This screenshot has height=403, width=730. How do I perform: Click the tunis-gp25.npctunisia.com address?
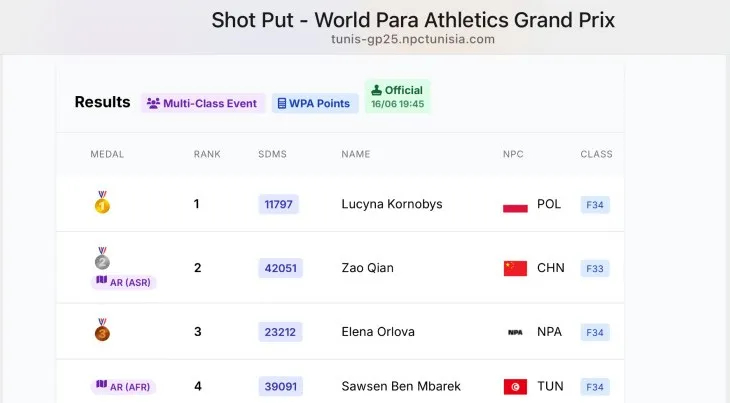(x=413, y=39)
